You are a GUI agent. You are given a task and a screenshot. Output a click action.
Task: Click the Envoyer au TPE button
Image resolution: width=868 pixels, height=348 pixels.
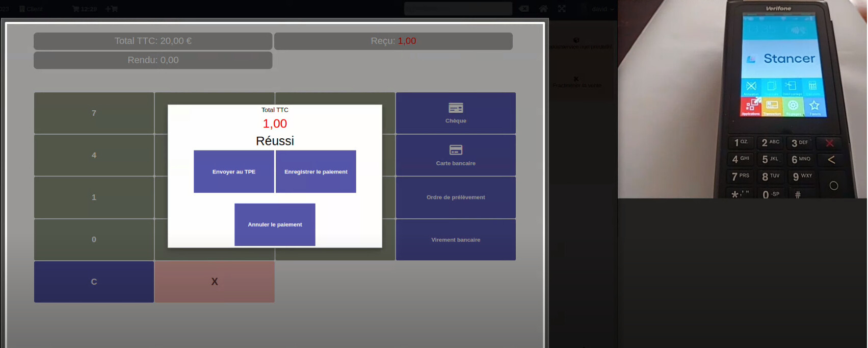pyautogui.click(x=234, y=171)
